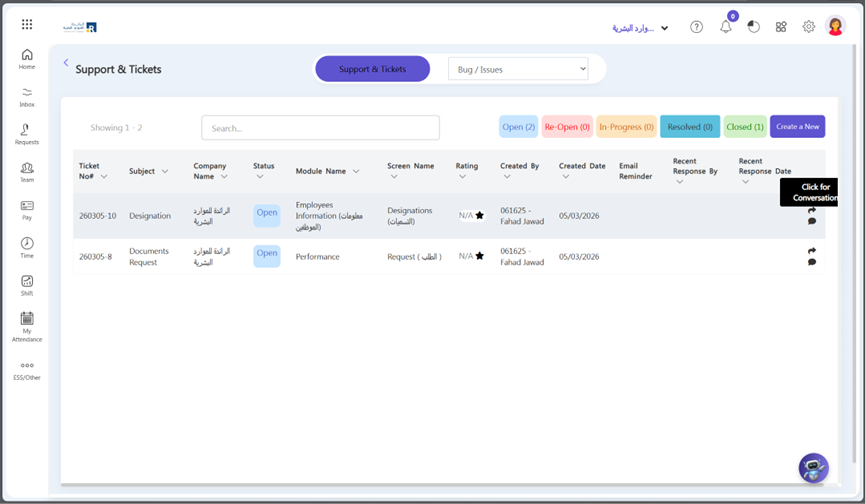Click the notifications bell icon
865x504 pixels.
coord(726,27)
